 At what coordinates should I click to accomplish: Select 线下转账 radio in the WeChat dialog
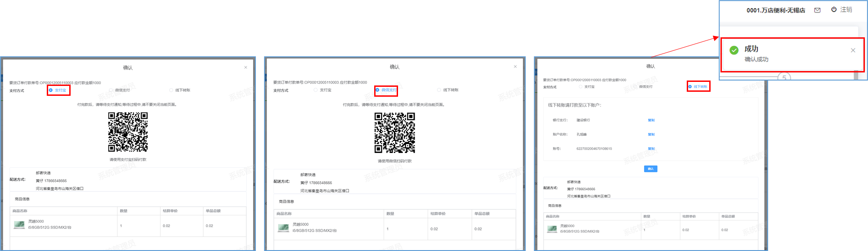(x=439, y=90)
